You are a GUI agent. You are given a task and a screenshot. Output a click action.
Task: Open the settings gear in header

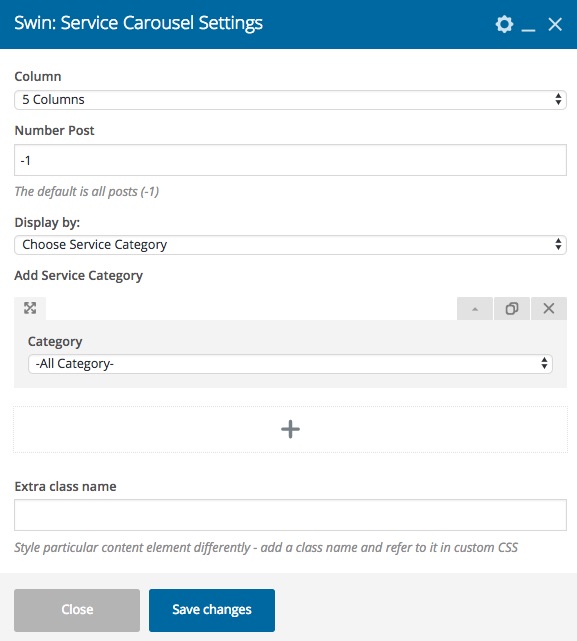tap(504, 24)
